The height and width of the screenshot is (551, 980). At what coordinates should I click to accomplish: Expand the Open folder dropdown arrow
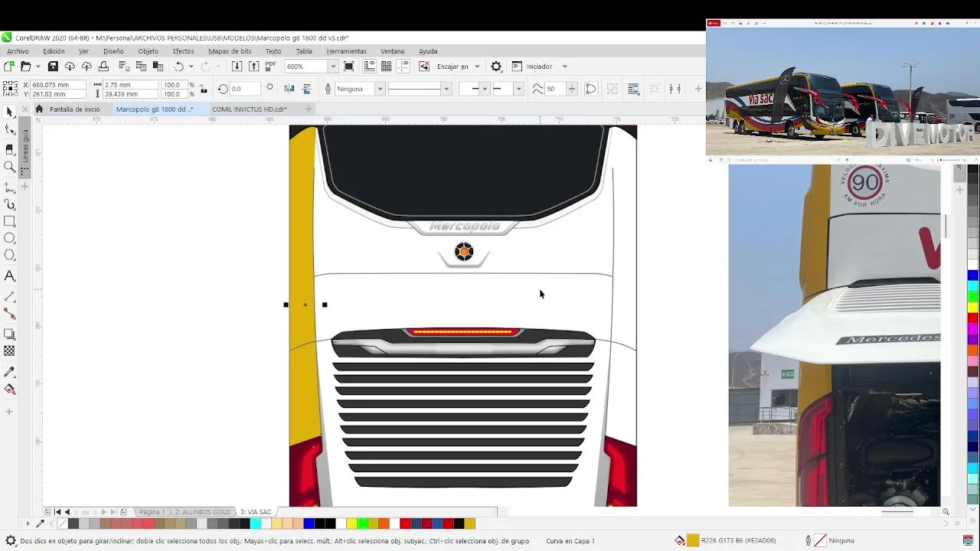(38, 67)
